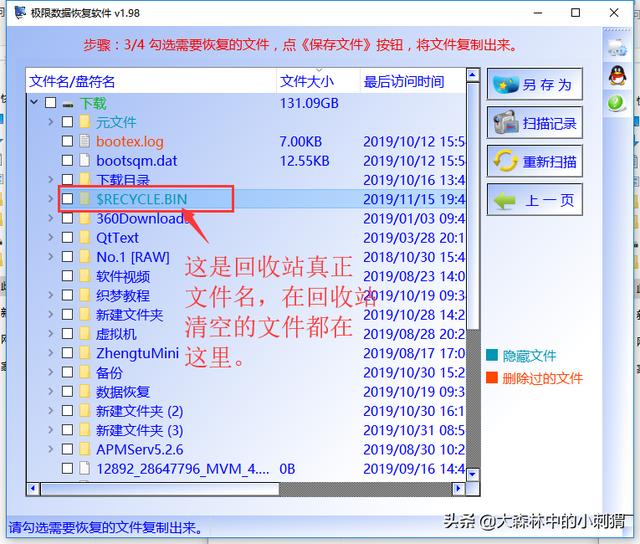Expand the ZhengtuMini folder
Screen dimensions: 640x544
pyautogui.click(x=51, y=353)
